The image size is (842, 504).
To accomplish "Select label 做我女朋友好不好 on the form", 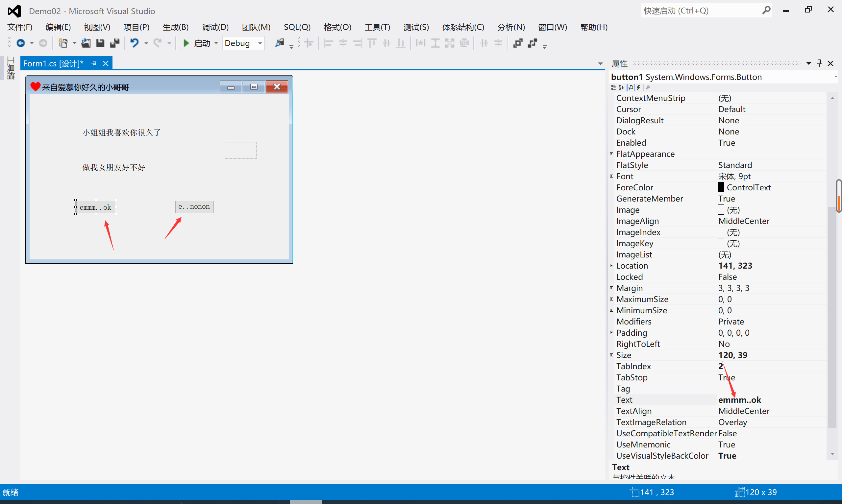I will [x=114, y=167].
